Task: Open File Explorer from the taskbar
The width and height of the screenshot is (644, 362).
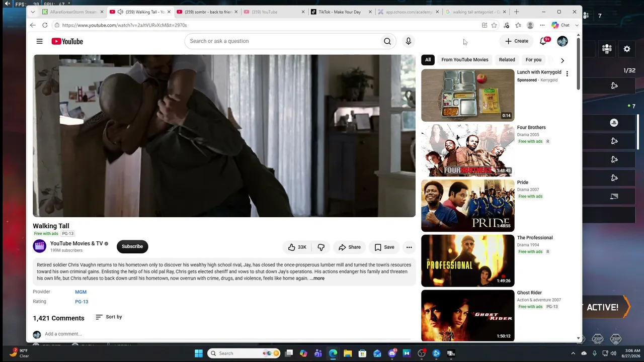Action: 348,353
